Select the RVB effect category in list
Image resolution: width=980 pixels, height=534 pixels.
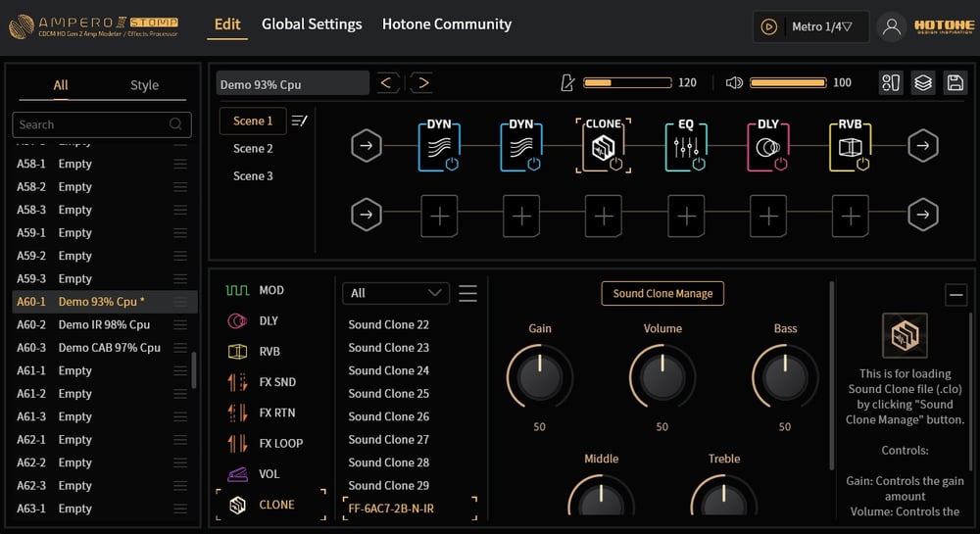click(253, 352)
